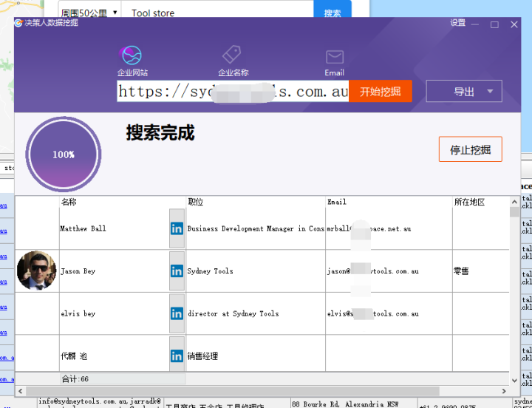Screen dimensions: 532x408
Task: Click Business Development Manager position cell
Action: tap(256, 228)
